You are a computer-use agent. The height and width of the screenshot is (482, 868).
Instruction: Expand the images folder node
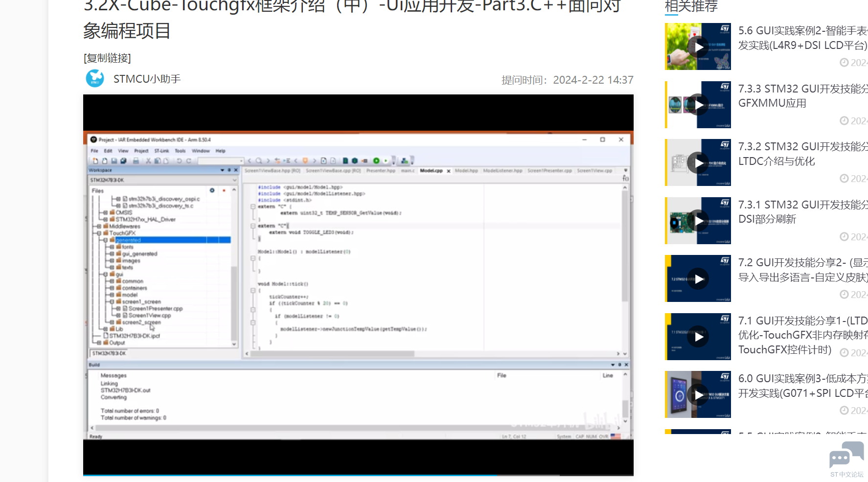(112, 261)
